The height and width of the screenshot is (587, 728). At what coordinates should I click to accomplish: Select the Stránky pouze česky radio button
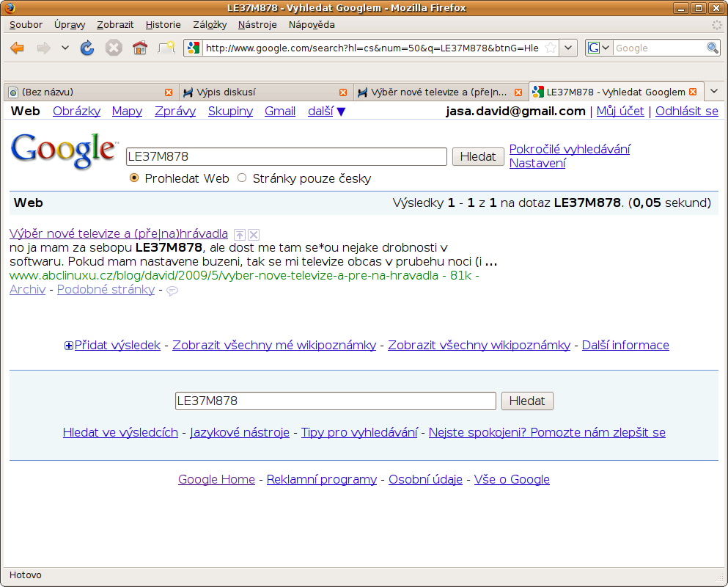[242, 178]
